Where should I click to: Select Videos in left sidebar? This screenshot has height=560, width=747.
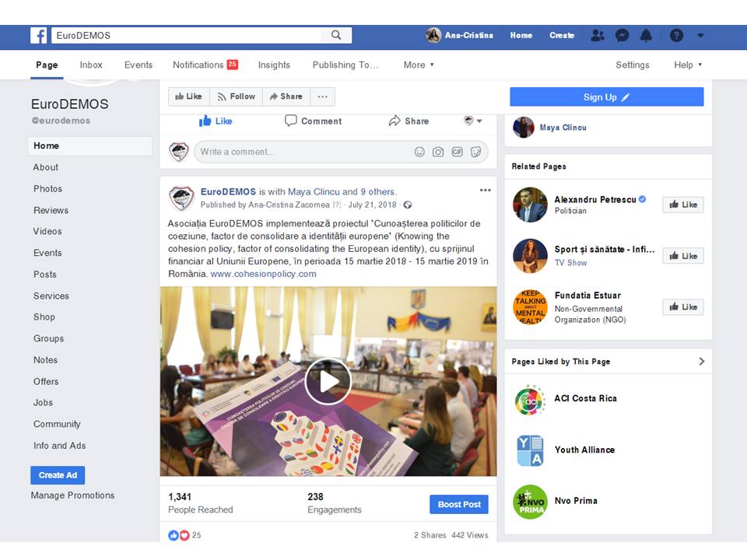pyautogui.click(x=47, y=232)
